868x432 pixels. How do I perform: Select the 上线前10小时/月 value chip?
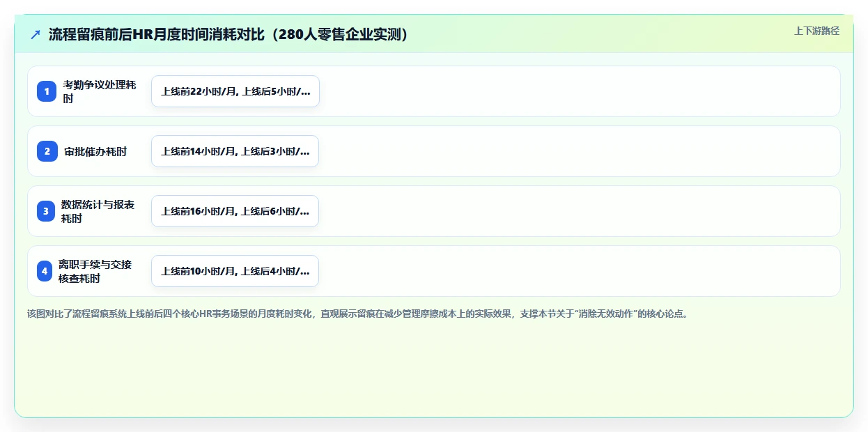coord(235,271)
